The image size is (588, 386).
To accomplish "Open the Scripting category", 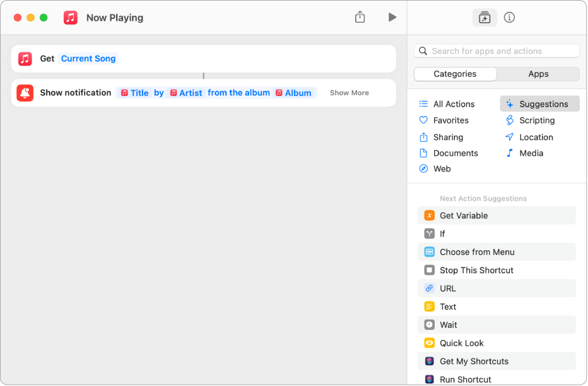I will (536, 120).
